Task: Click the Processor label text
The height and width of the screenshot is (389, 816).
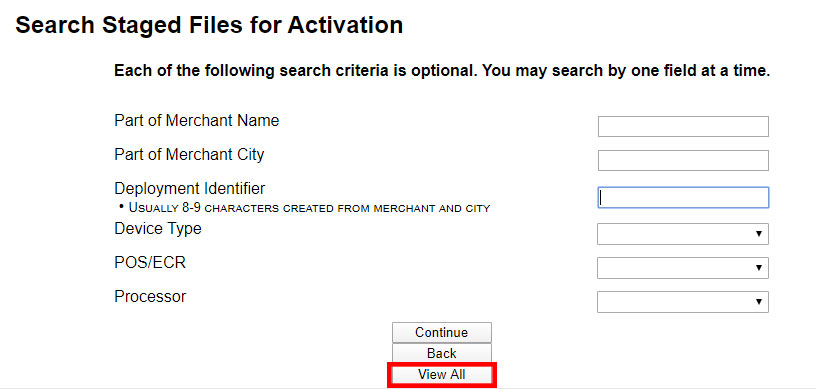Action: click(150, 297)
